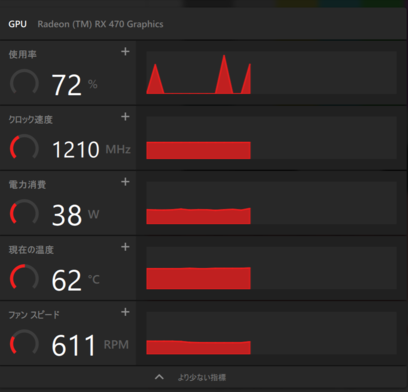
Task: Collapse metrics with the up chevron
Action: coord(159,377)
